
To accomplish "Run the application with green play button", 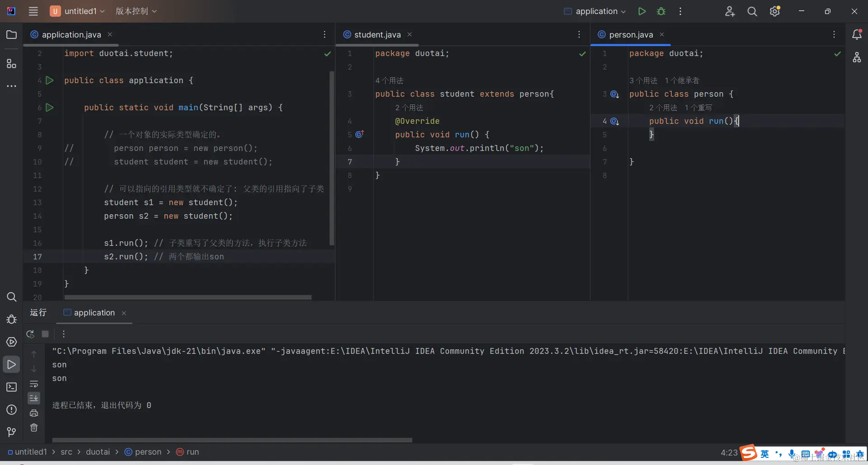I will tap(642, 11).
